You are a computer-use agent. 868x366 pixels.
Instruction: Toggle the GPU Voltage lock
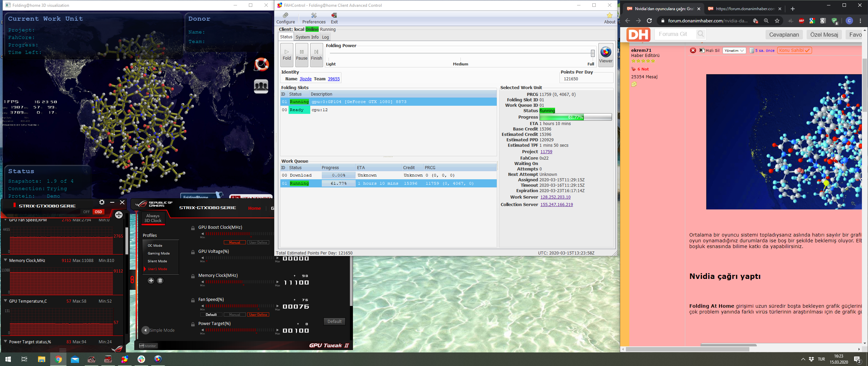(x=193, y=252)
